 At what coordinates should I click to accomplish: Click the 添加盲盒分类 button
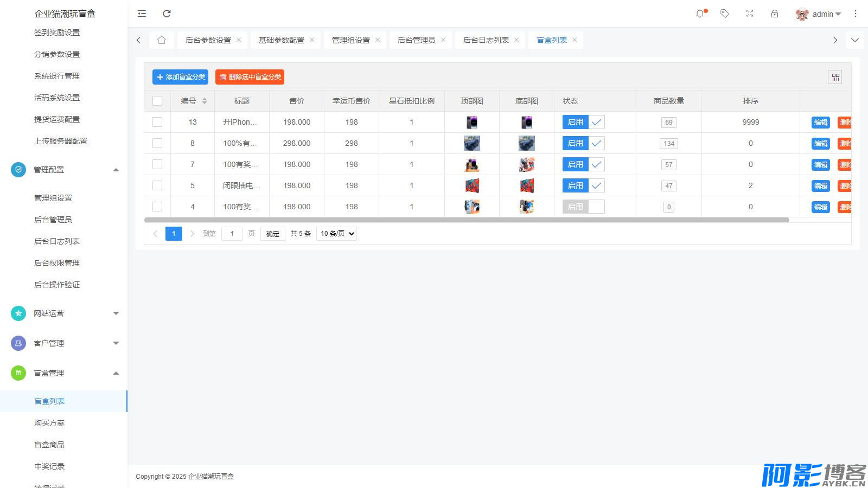click(180, 77)
